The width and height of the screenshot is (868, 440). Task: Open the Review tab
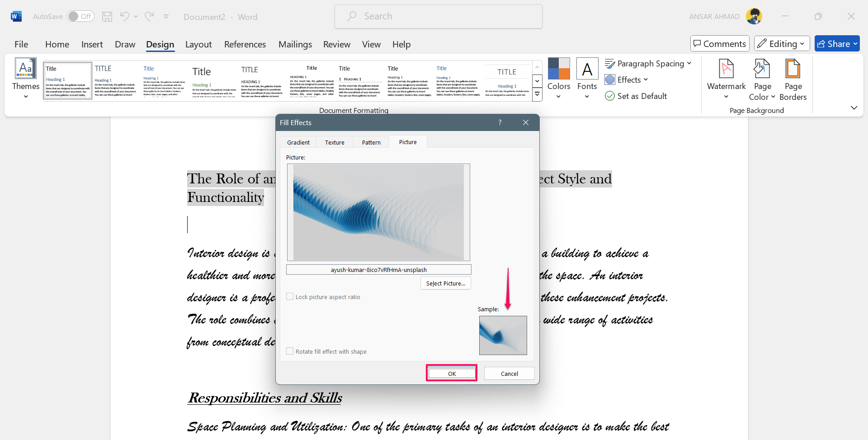point(337,44)
